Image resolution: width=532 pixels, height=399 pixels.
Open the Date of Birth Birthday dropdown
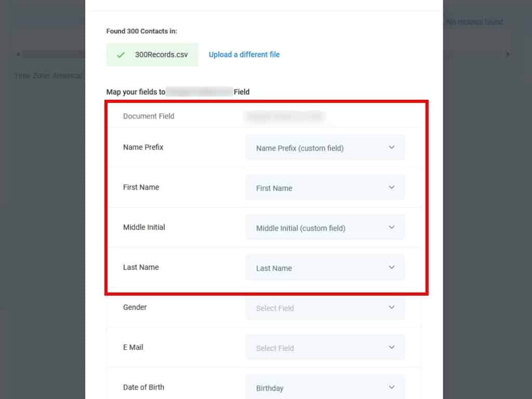pos(324,388)
